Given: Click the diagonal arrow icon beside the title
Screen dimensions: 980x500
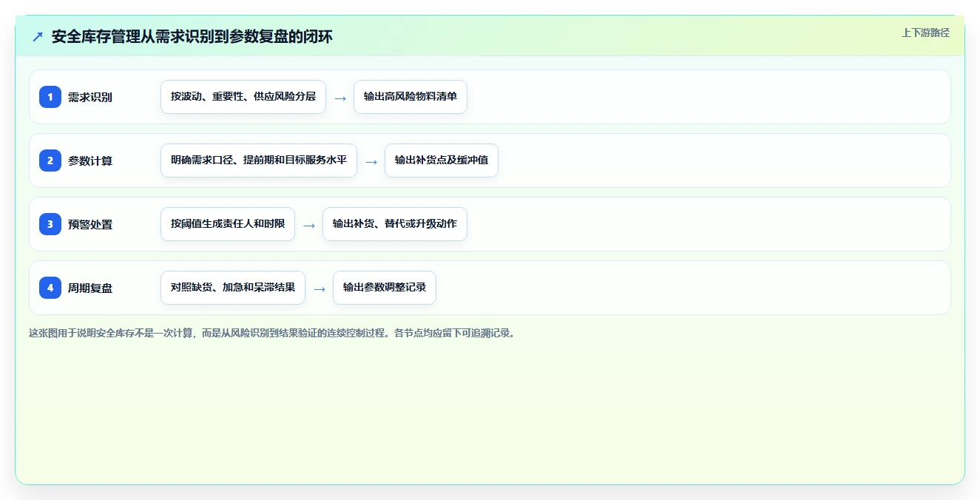Looking at the screenshot, I should pos(38,36).
